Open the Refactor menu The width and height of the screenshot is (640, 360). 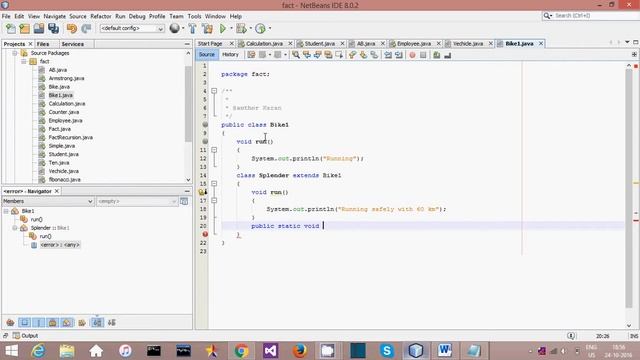pos(101,16)
